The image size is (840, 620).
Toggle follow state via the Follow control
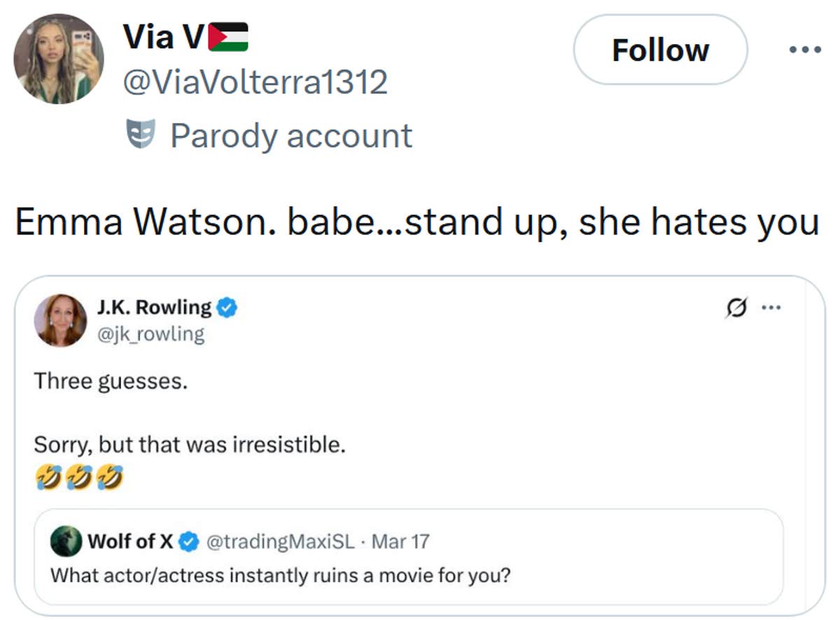(x=660, y=49)
